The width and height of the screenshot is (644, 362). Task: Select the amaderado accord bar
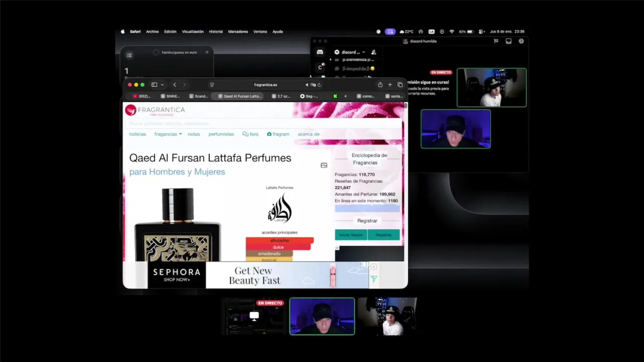pos(269,254)
